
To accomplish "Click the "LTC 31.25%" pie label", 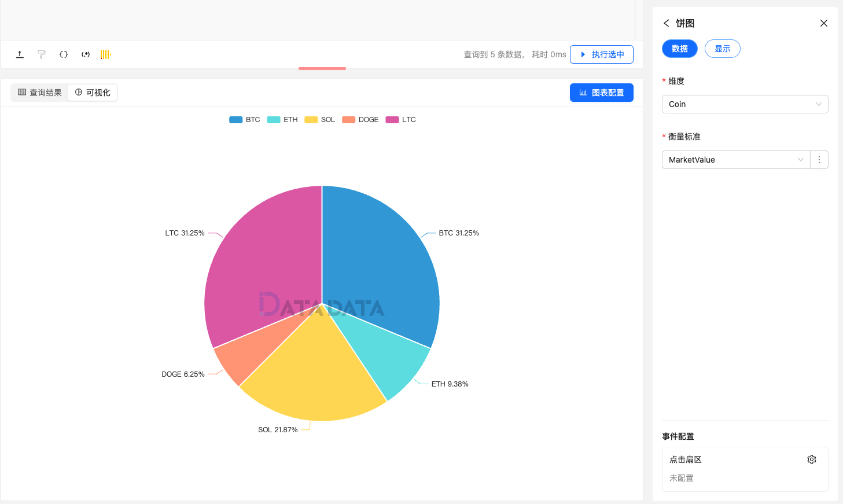I will coord(185,233).
